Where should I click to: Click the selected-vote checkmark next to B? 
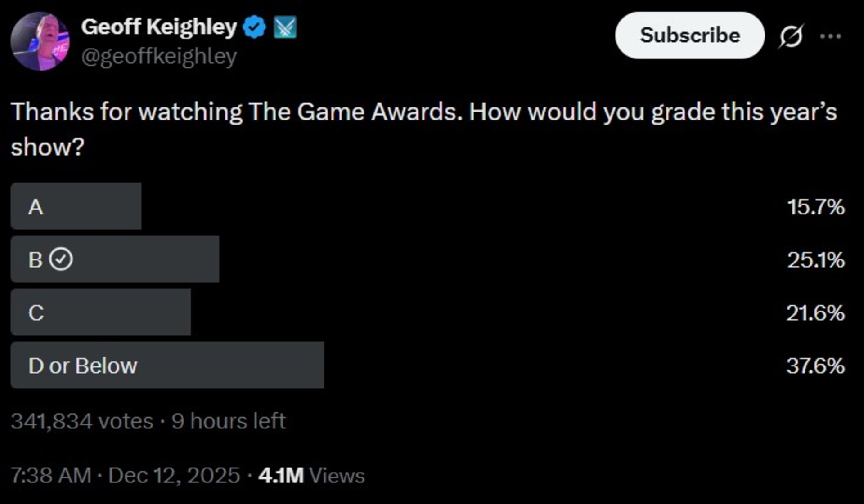pos(61,259)
